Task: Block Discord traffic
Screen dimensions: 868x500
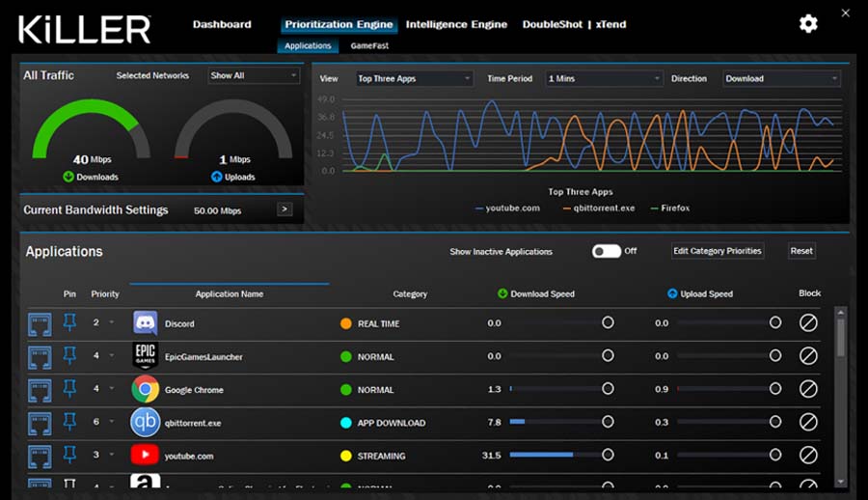Action: point(808,322)
